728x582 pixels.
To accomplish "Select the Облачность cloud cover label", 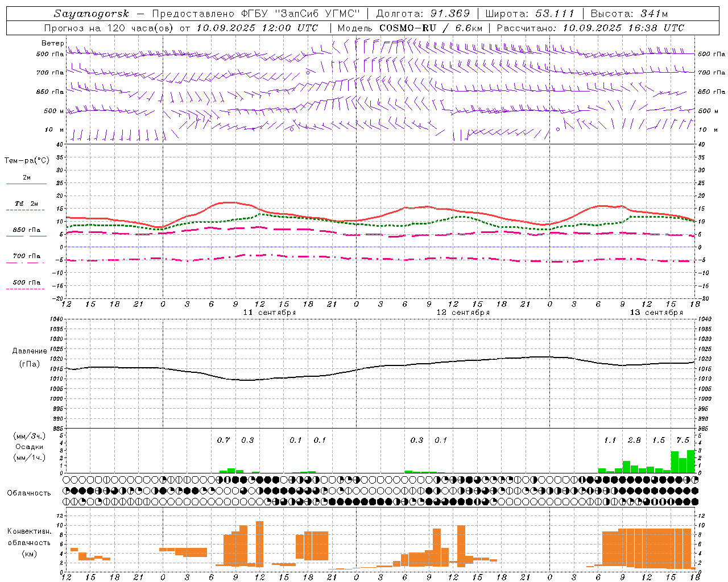I will tap(29, 493).
